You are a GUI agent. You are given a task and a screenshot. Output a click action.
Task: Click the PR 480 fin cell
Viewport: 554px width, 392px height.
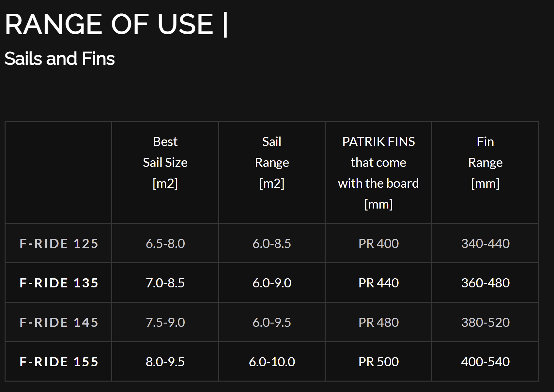point(378,322)
